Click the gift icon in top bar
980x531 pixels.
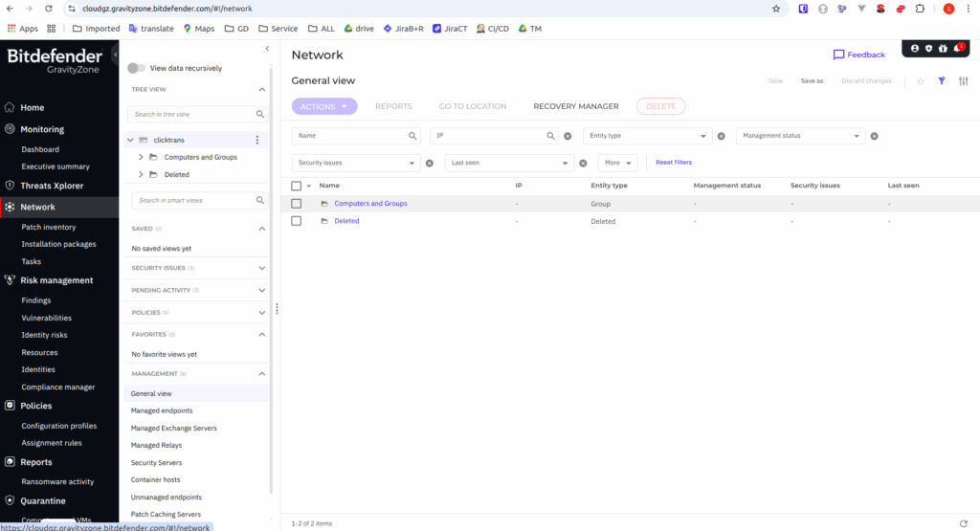(943, 48)
